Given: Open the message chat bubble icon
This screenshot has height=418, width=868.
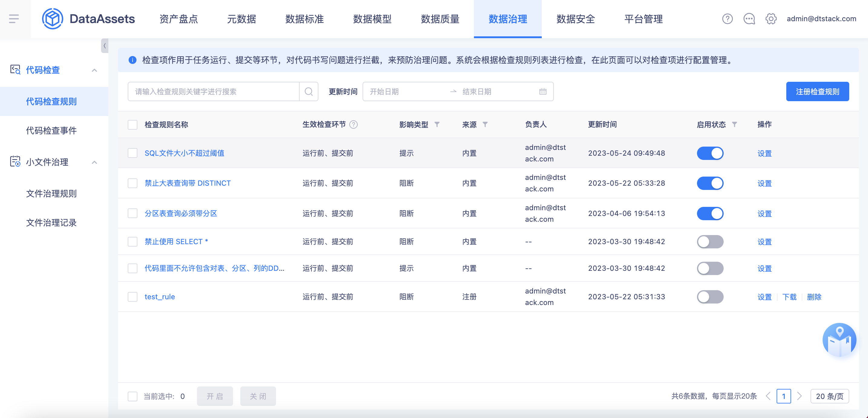Looking at the screenshot, I should [749, 19].
